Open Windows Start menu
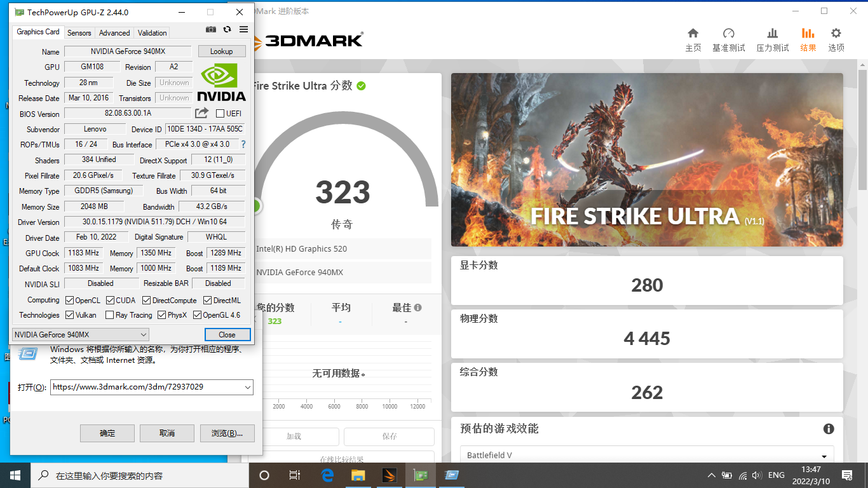The height and width of the screenshot is (488, 868). [x=15, y=475]
